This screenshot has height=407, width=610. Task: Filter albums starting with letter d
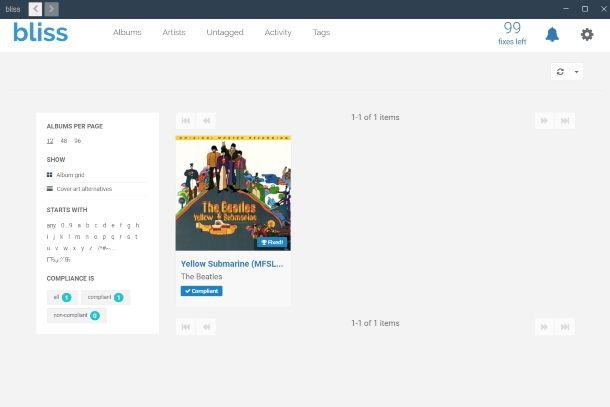(104, 225)
